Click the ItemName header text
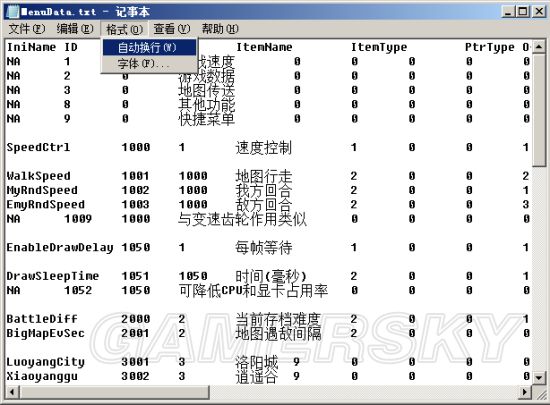Screen dimensions: 550x405 point(264,47)
